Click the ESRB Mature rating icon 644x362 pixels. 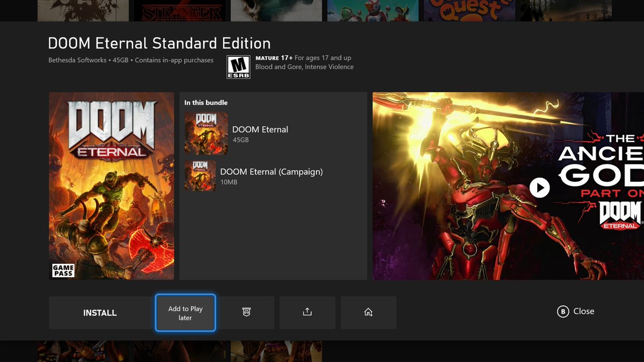239,67
